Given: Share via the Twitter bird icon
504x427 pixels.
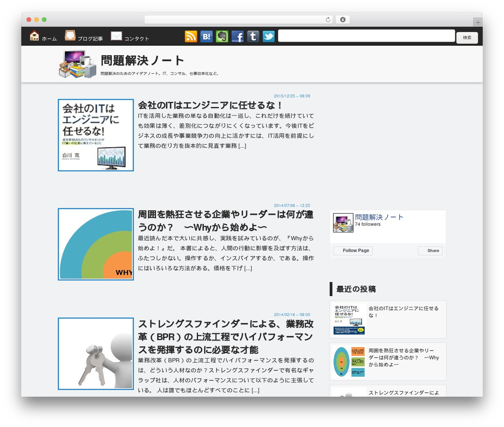Looking at the screenshot, I should (269, 36).
